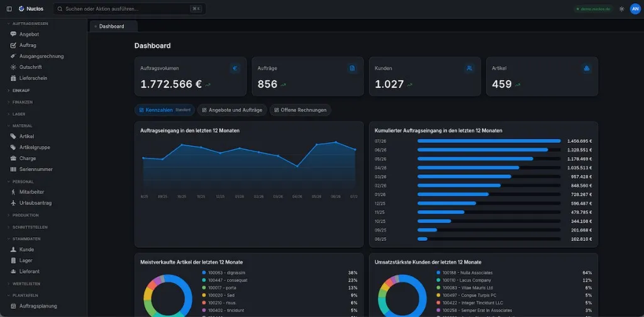
Task: Click the 01/26 progress bar
Action: pos(489,194)
